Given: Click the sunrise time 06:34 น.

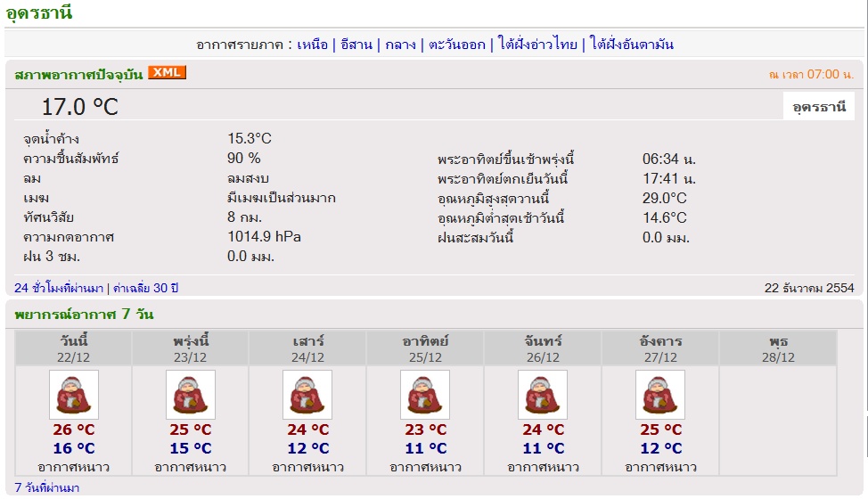Looking at the screenshot, I should point(668,160).
